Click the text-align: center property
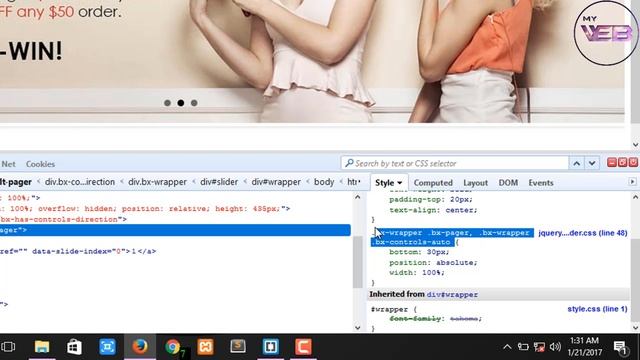Image resolution: width=640 pixels, height=360 pixels. pos(433,210)
